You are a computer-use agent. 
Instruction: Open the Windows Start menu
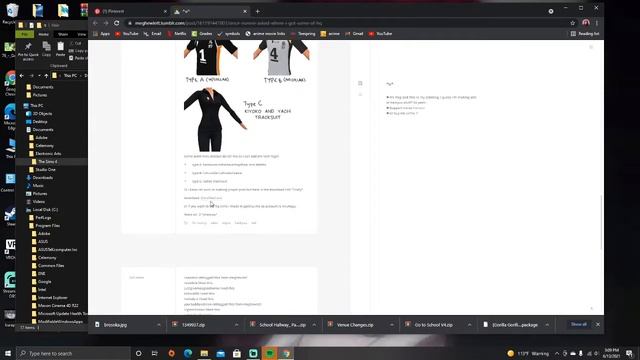8,353
